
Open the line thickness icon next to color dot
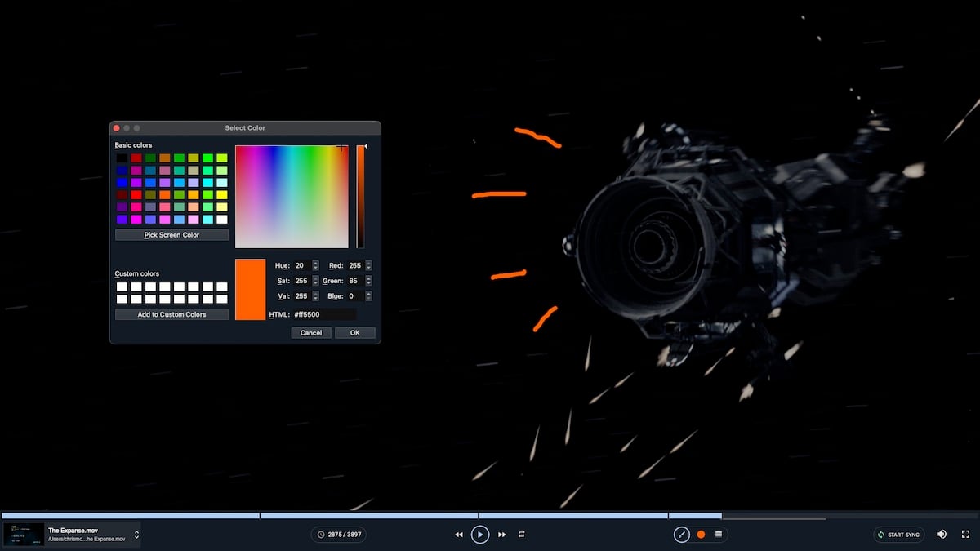coord(719,535)
